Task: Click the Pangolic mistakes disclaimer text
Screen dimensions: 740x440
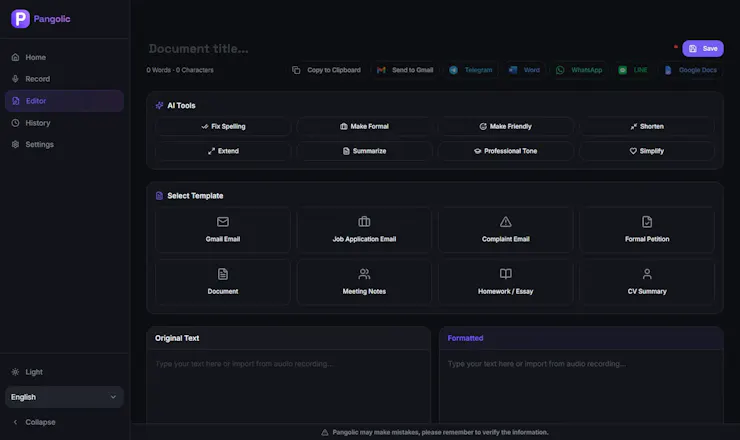Action: 440,432
